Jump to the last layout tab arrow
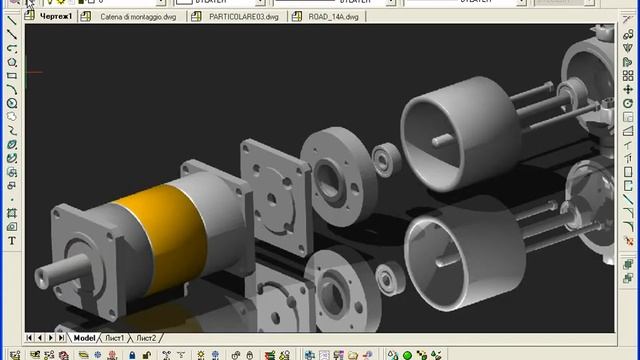 point(61,338)
